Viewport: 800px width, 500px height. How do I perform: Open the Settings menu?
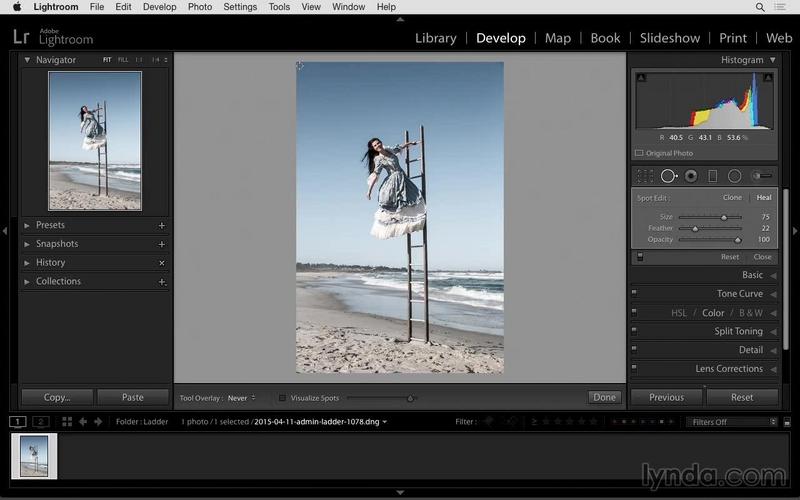coord(240,7)
